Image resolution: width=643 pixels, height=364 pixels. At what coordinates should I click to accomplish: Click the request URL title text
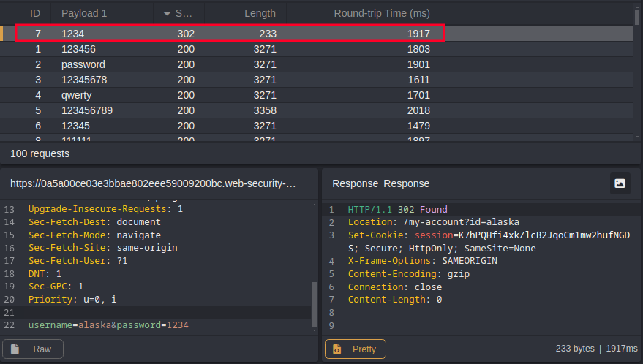(154, 183)
